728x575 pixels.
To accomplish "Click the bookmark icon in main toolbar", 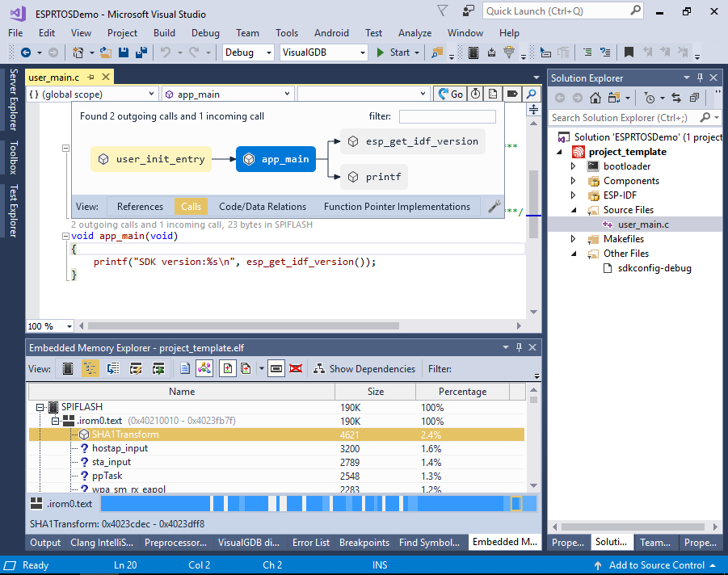I will [x=629, y=52].
